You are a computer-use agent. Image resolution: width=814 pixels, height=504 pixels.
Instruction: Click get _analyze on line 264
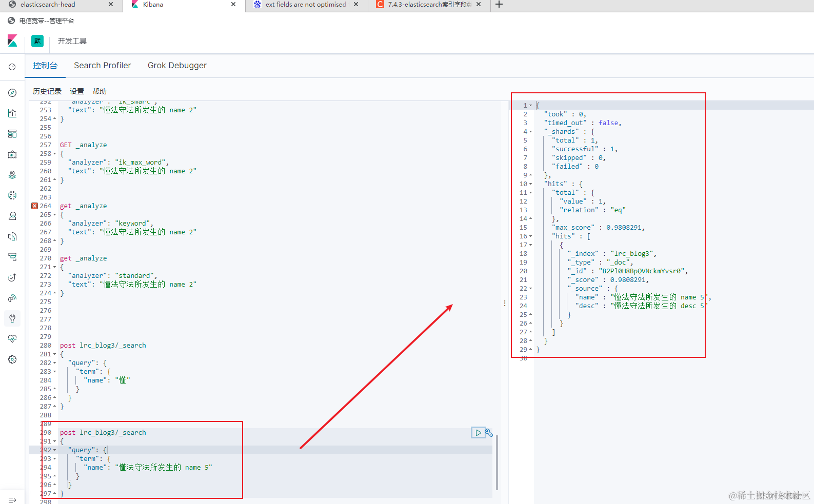tap(84, 206)
